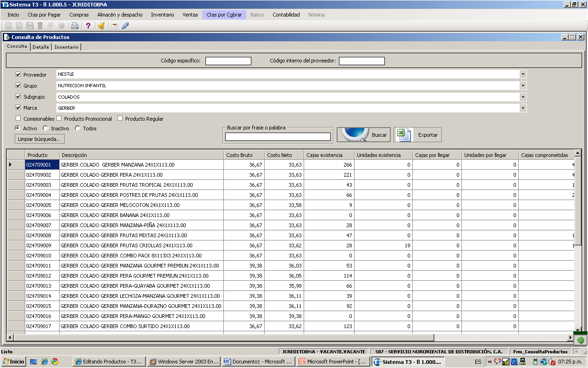
Task: Uncheck the Proveedor checkbox
Action: [18, 74]
